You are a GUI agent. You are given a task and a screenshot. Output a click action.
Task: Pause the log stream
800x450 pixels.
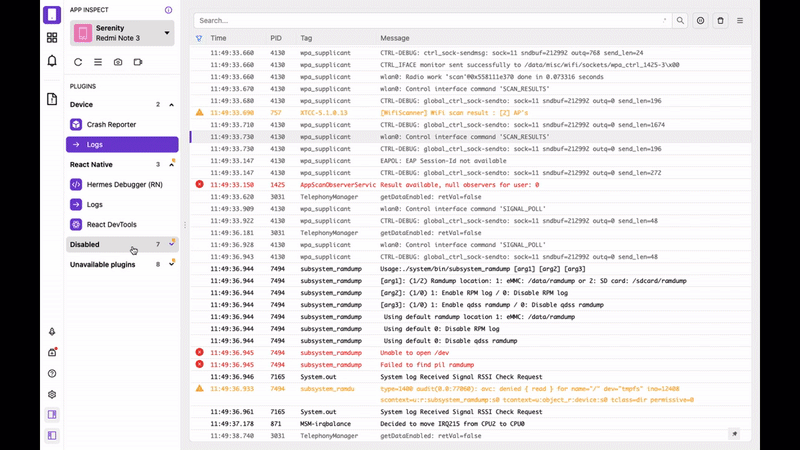tap(701, 20)
